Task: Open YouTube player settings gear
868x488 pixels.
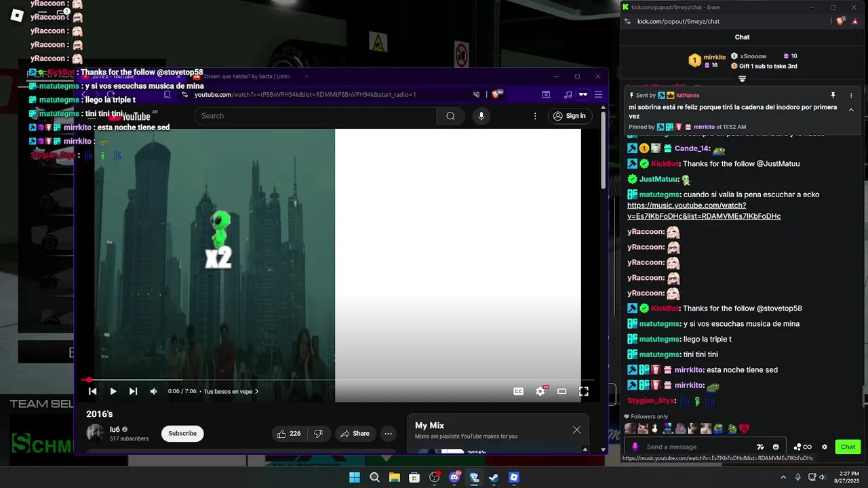Action: pyautogui.click(x=540, y=391)
